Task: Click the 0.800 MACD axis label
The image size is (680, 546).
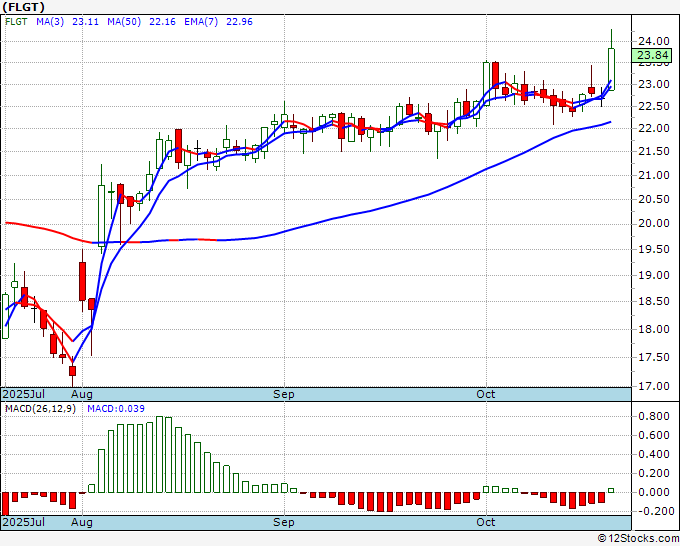Action: click(x=654, y=416)
